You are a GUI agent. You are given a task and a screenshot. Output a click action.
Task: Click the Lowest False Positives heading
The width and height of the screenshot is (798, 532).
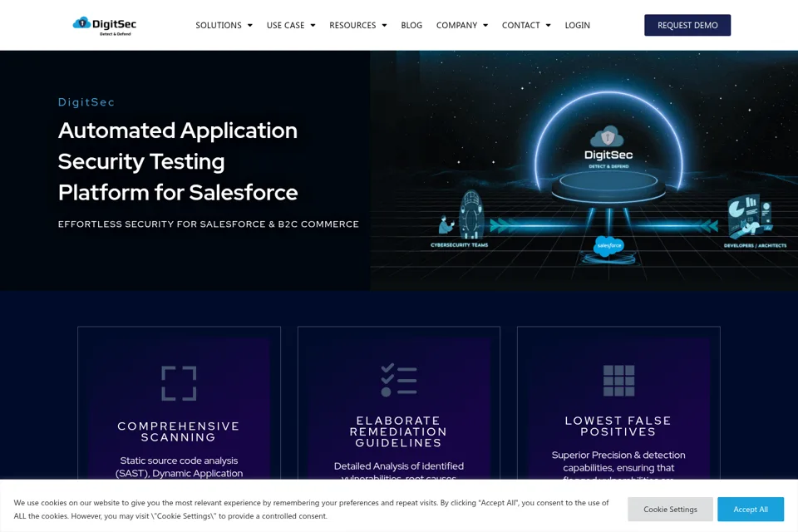[x=618, y=426]
